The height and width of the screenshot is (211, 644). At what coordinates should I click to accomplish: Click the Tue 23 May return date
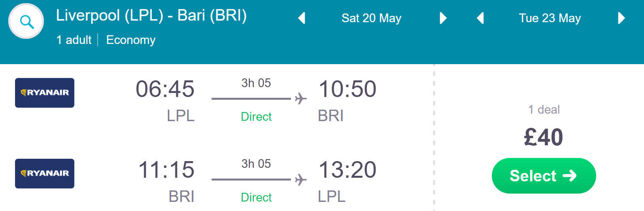click(550, 18)
